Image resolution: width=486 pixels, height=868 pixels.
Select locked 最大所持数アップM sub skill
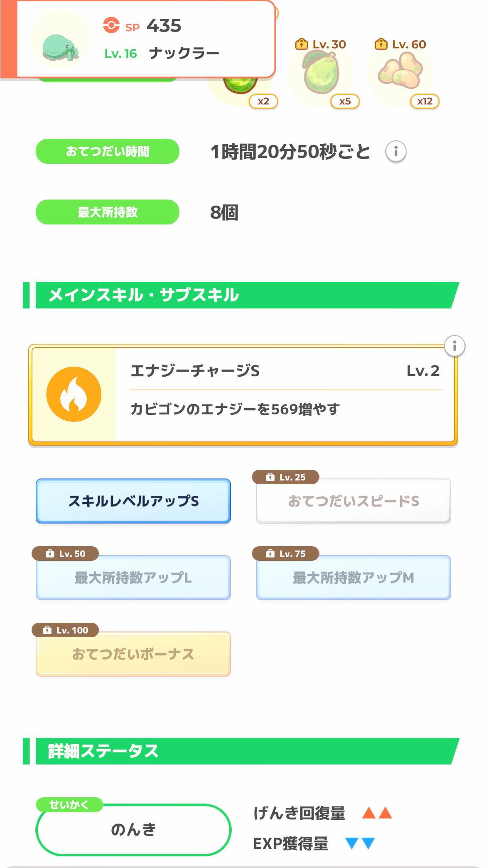[353, 577]
